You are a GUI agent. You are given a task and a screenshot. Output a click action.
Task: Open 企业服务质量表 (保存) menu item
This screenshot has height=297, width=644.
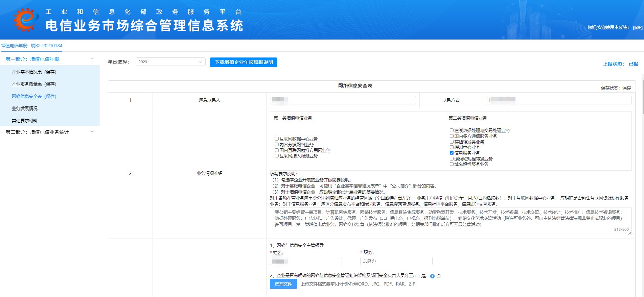tap(34, 84)
